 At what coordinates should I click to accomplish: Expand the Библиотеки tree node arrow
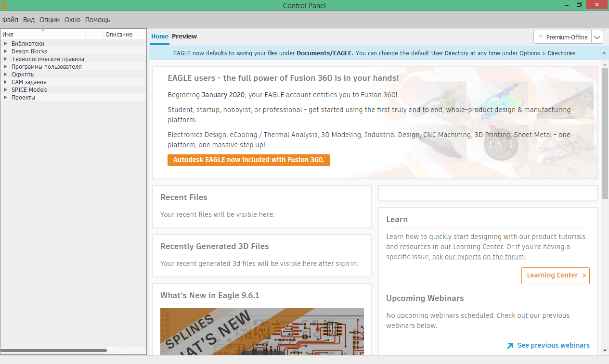tap(5, 44)
